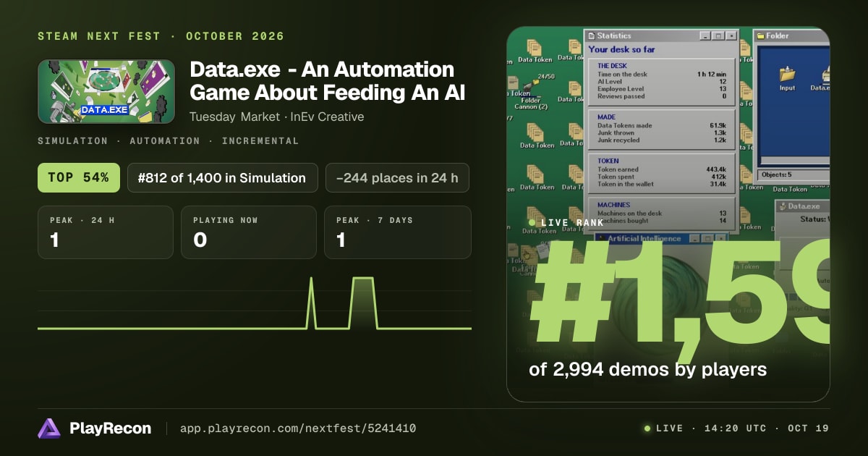Click the 'Objects: 5' status bar text
Image resolution: width=868 pixels, height=456 pixels.
[x=776, y=174]
